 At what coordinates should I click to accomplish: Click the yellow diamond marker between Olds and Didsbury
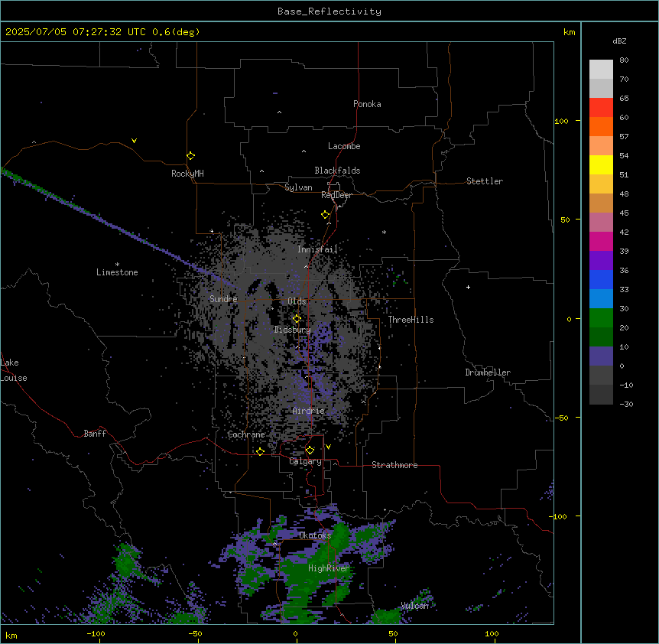[297, 319]
